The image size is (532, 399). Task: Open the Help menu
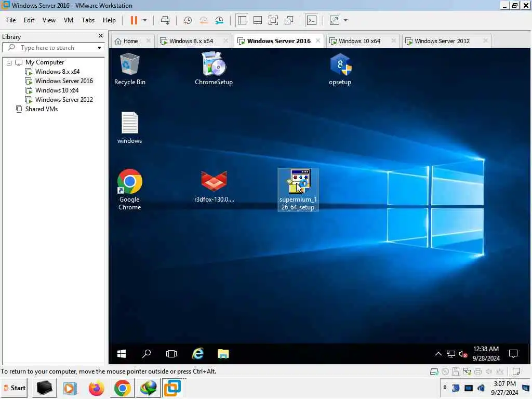click(109, 20)
